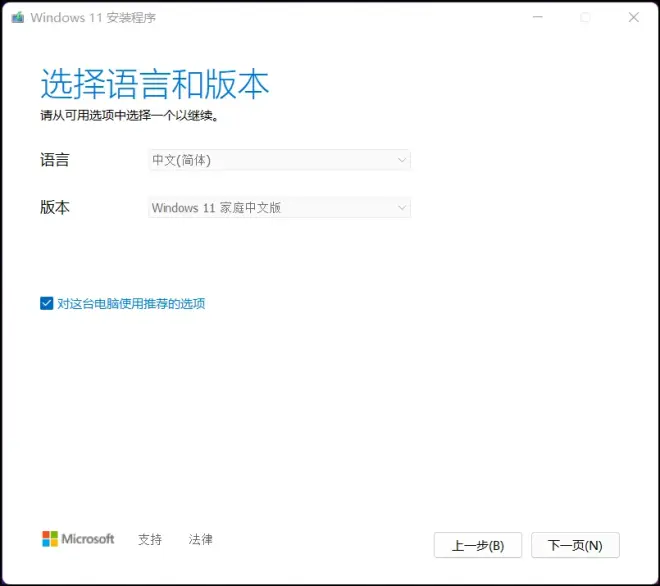
Task: Click the Microsoft logo
Action: [78, 539]
